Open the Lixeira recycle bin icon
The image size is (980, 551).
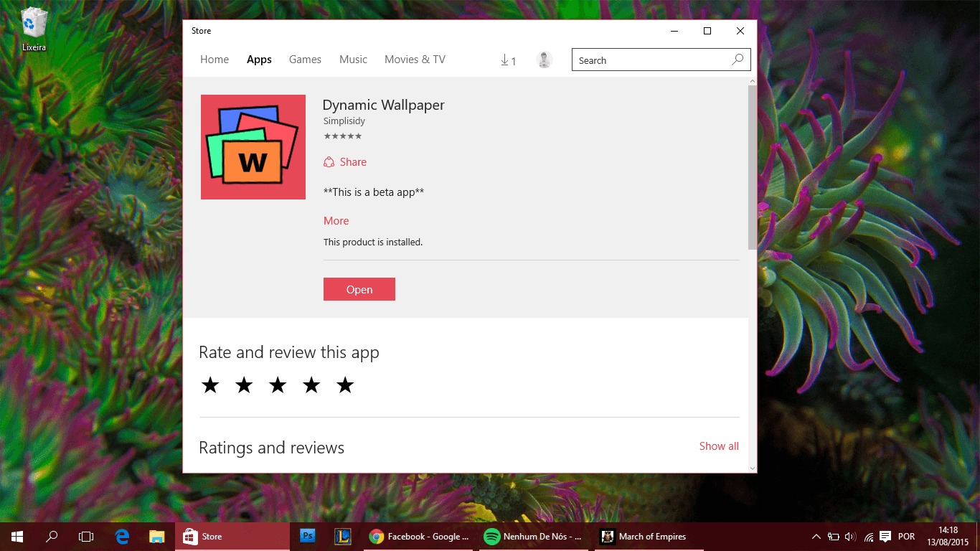click(x=34, y=29)
